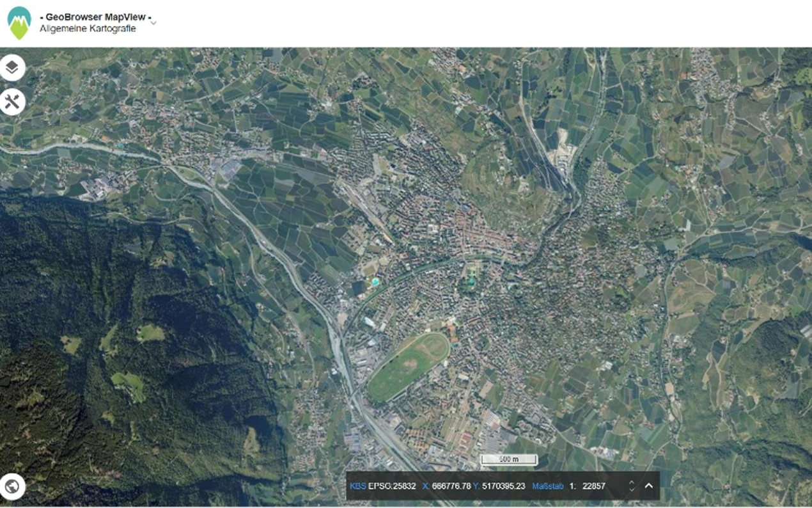Click the KBS label in status bar
Screen dimensions: 812x508
[357, 486]
